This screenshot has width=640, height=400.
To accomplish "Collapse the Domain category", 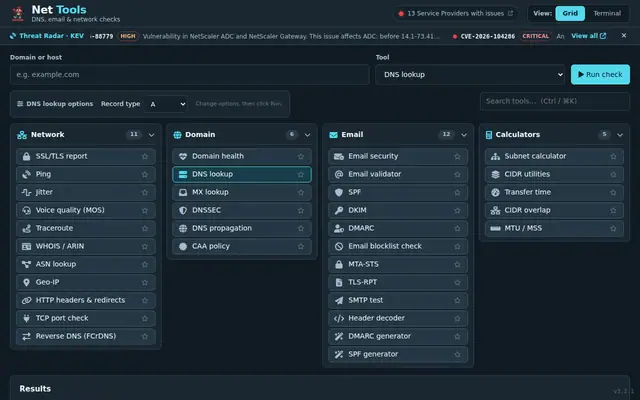I will 307,135.
